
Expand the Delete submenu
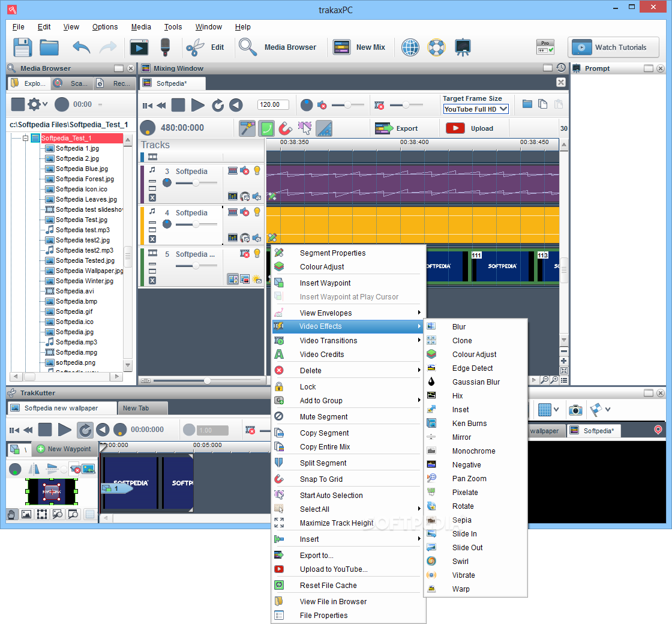coord(348,370)
